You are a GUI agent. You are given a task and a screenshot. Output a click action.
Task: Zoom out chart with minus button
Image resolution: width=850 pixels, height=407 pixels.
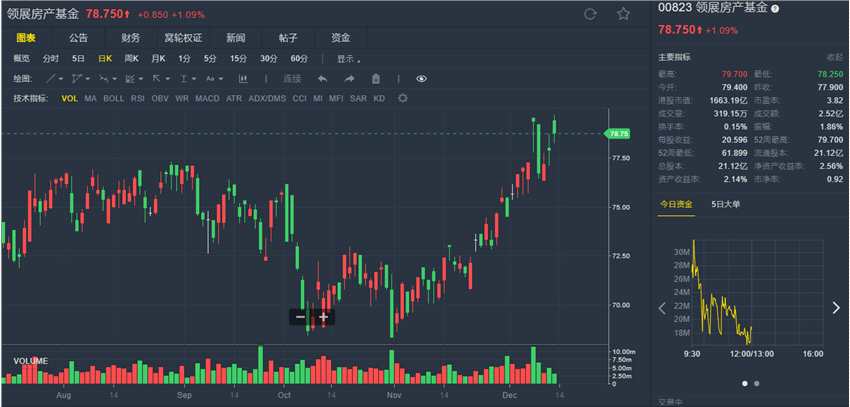(x=300, y=317)
